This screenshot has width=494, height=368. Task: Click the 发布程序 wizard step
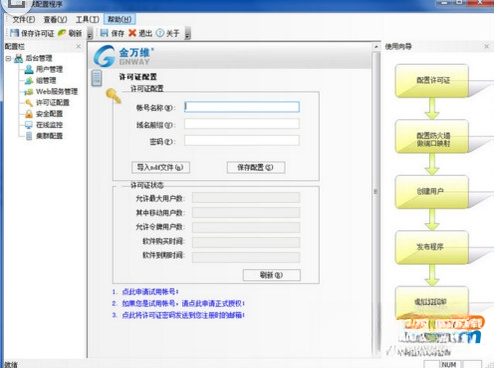(x=432, y=247)
